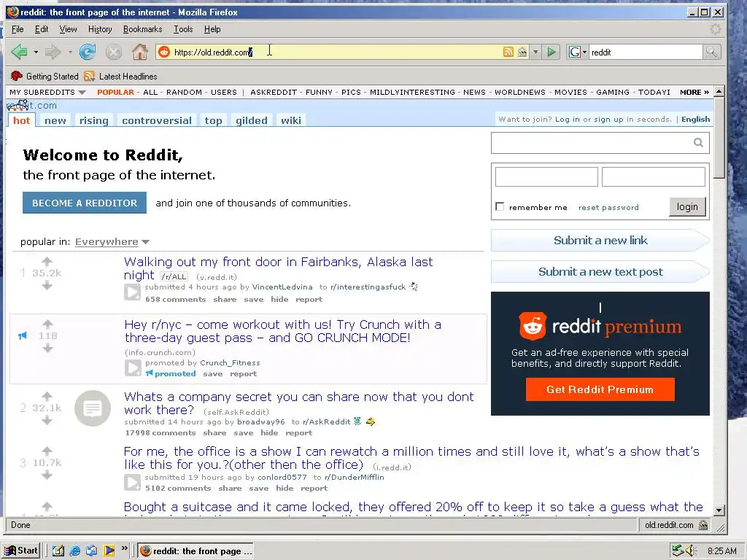747x560 pixels.
Task: Open Getting Started bookmark
Action: pos(44,76)
